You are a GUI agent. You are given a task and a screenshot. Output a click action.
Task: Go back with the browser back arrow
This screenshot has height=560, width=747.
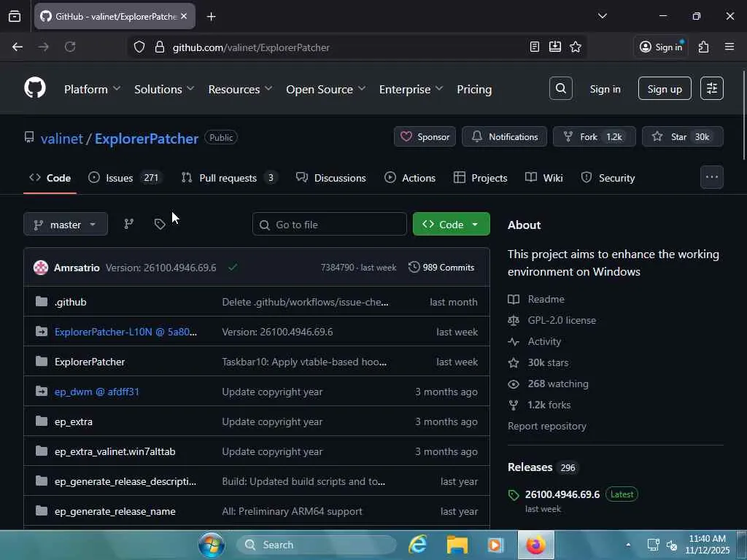point(18,47)
